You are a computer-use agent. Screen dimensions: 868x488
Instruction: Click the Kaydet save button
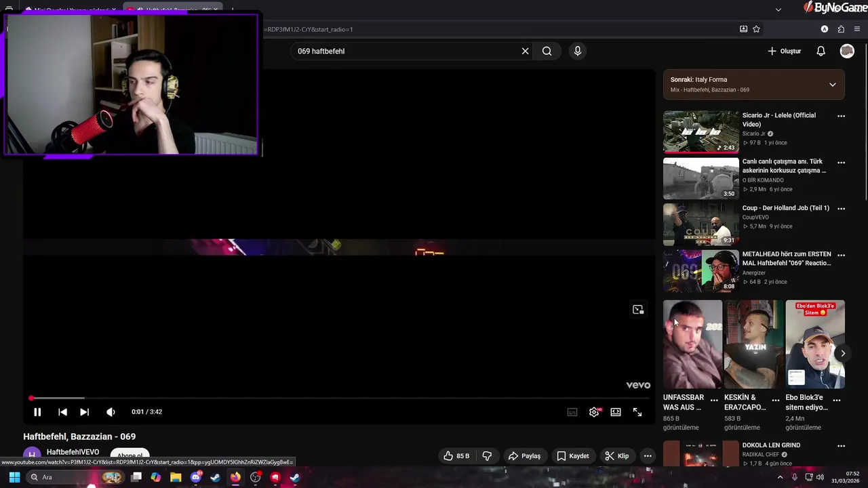[x=573, y=456]
